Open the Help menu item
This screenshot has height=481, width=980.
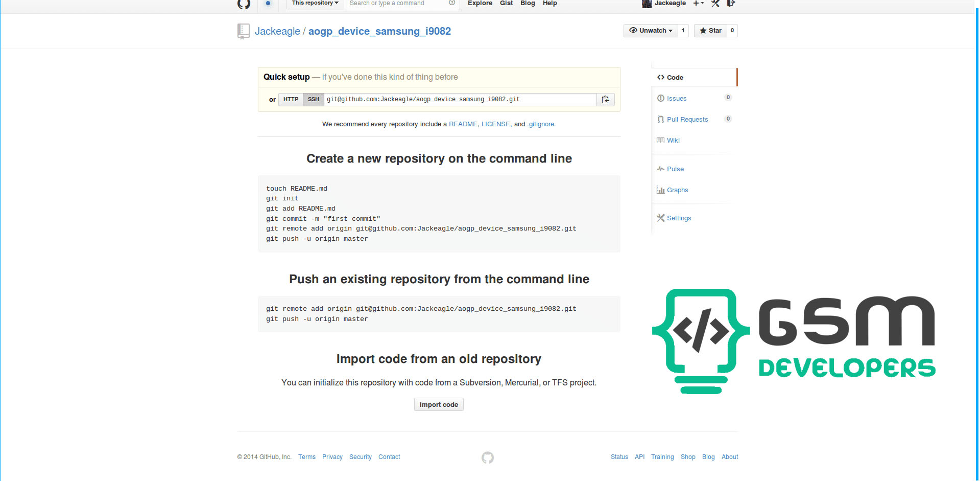tap(549, 3)
